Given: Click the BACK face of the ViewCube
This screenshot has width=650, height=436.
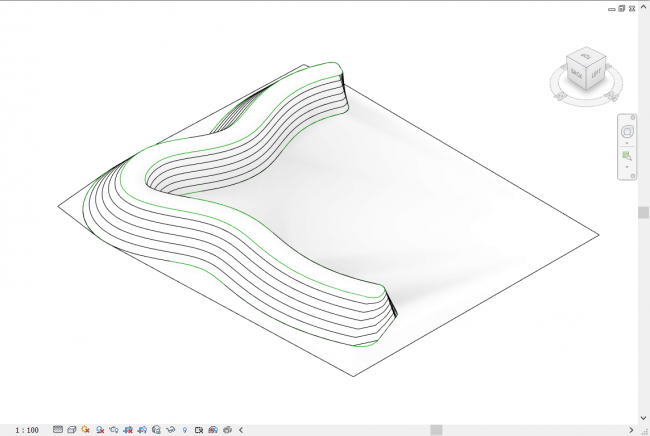Looking at the screenshot, I should (576, 73).
